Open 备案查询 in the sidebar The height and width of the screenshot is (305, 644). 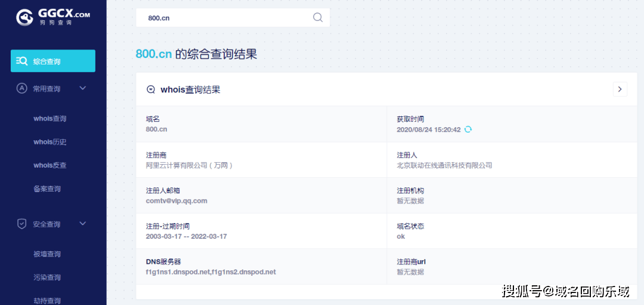[x=47, y=189]
